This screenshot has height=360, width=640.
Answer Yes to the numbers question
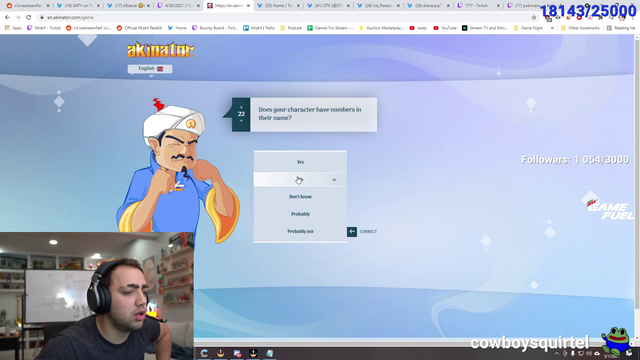[300, 162]
